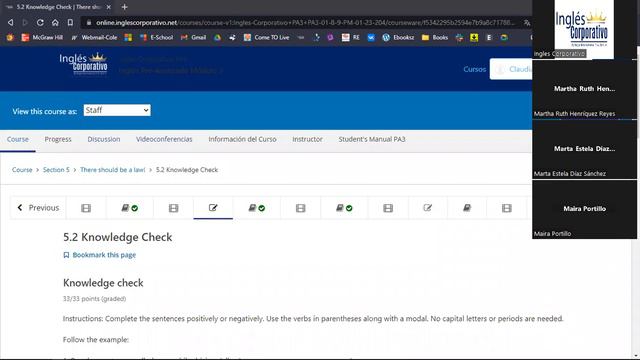This screenshot has height=360, width=640.
Task: Click the translate icon in address bar
Action: pyautogui.click(x=527, y=23)
